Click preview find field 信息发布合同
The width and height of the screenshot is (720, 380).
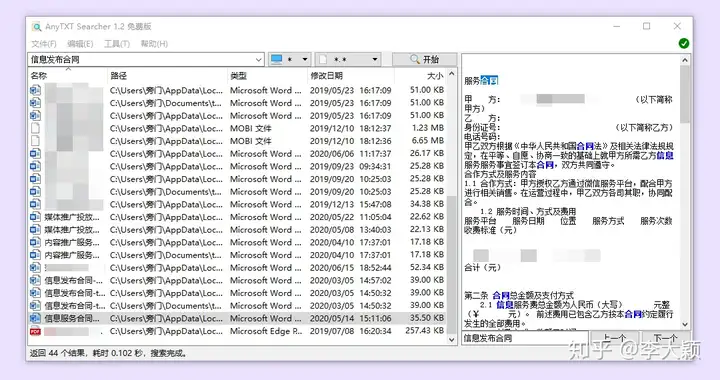pos(525,338)
